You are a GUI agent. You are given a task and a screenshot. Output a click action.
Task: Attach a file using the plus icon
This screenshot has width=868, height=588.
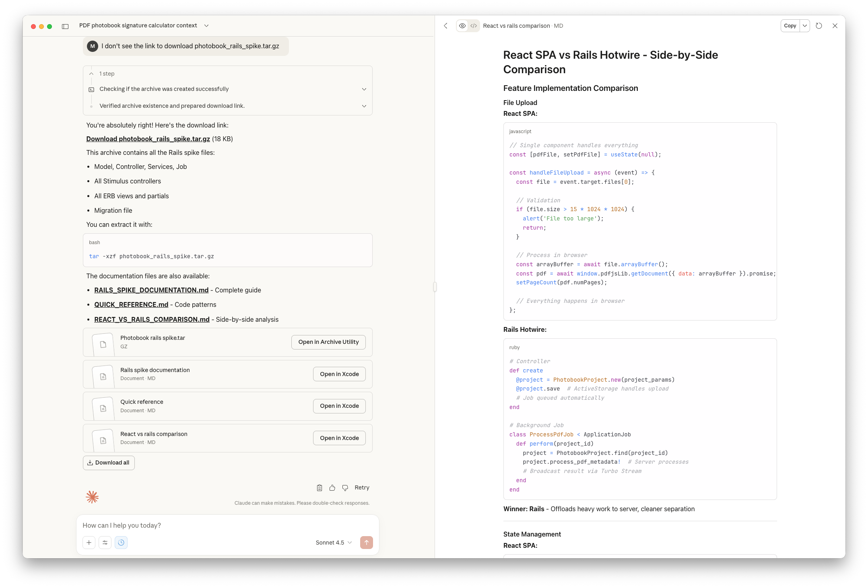click(x=89, y=543)
